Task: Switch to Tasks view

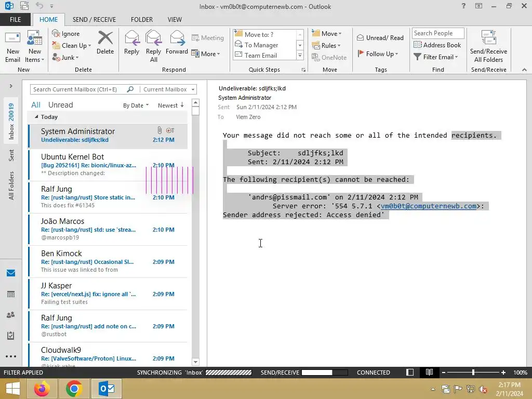Action: pos(11,336)
